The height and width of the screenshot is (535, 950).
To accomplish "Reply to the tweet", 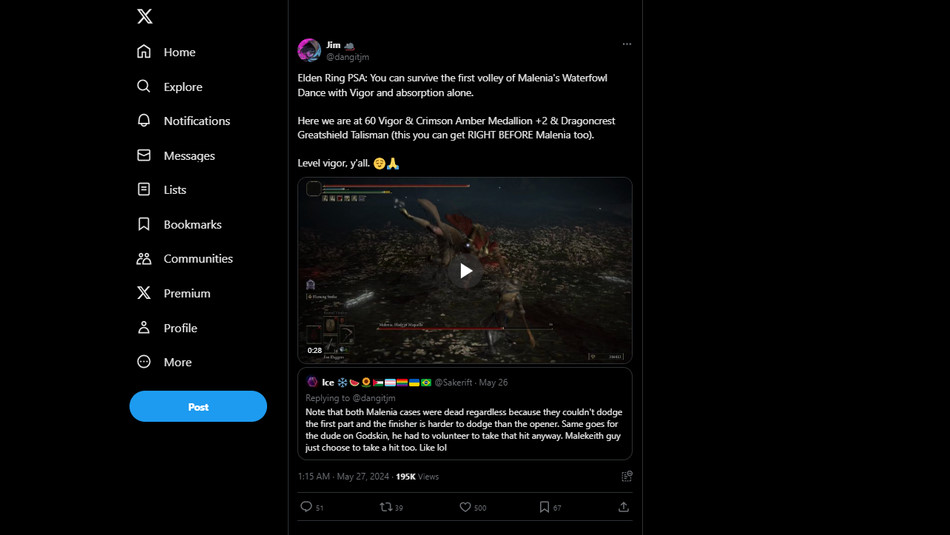I will [x=307, y=507].
